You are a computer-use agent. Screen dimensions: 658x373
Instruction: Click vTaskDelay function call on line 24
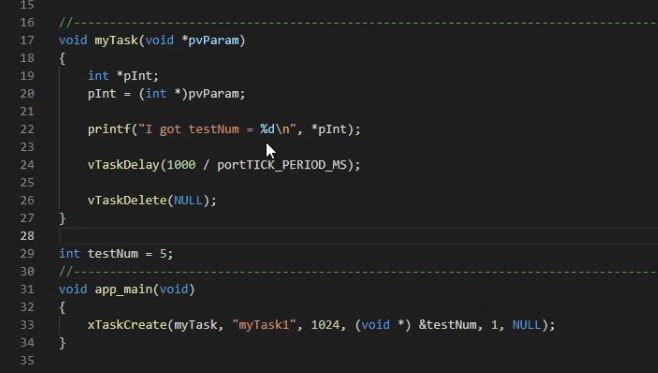[x=123, y=165]
